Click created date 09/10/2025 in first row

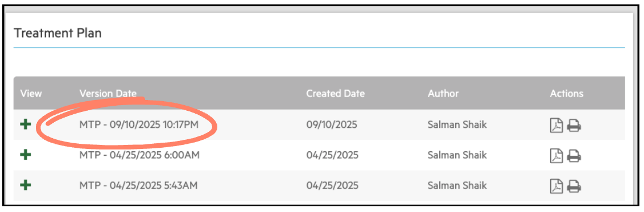(332, 124)
